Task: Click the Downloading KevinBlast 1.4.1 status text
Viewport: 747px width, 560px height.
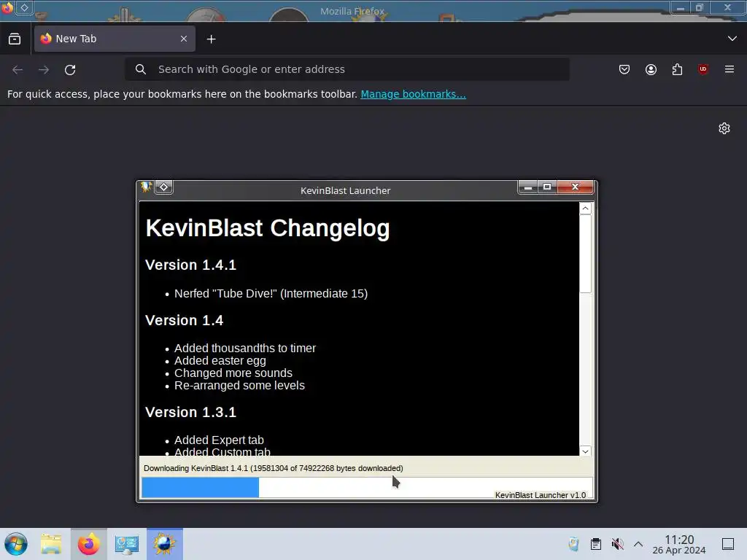Action: click(274, 469)
